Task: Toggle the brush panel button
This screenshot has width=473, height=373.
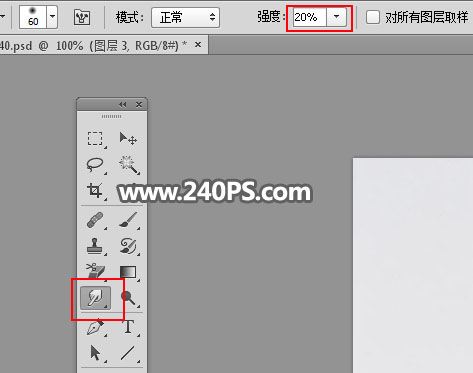Action: (82, 17)
